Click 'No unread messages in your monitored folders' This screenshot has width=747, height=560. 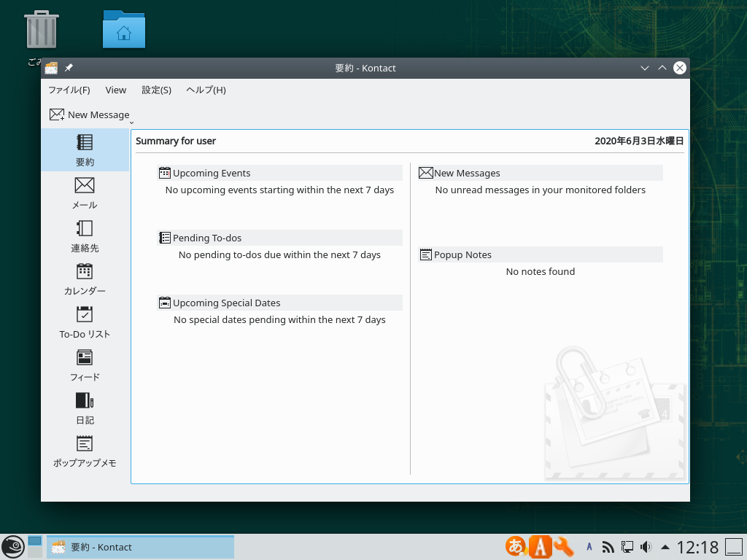(x=541, y=190)
